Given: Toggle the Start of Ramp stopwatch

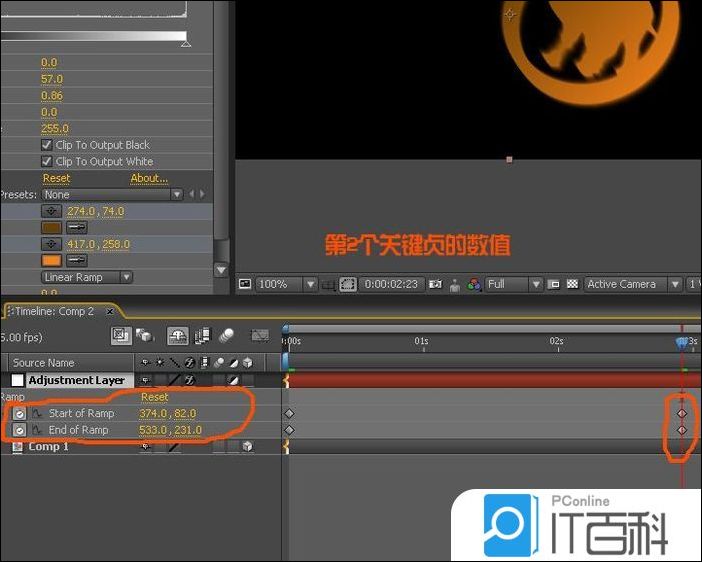Looking at the screenshot, I should click(x=19, y=414).
